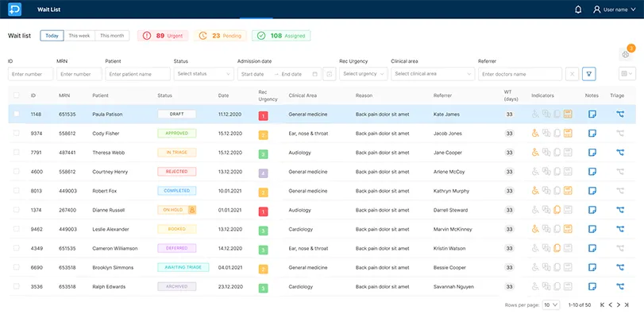The image size is (644, 326).
Task: Open triage for Ralph Edwards
Action: point(620,286)
